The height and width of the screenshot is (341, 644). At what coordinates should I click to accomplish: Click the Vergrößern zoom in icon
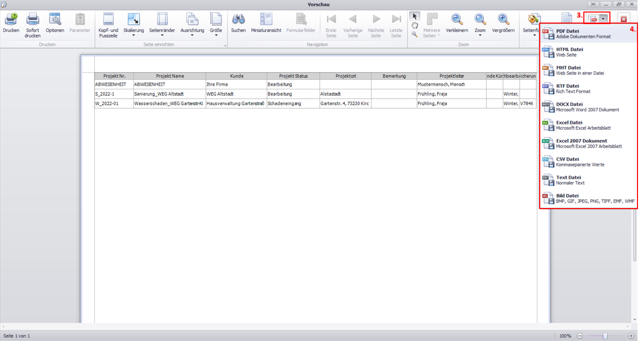tap(503, 20)
